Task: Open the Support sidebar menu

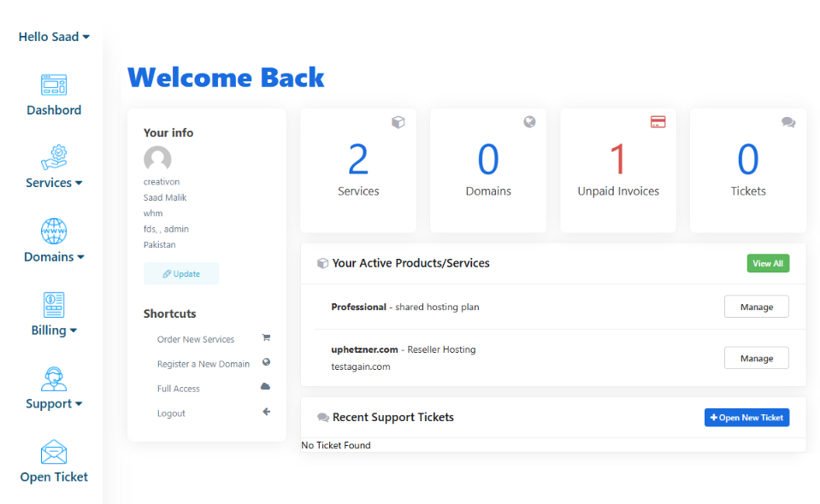Action: click(x=53, y=403)
